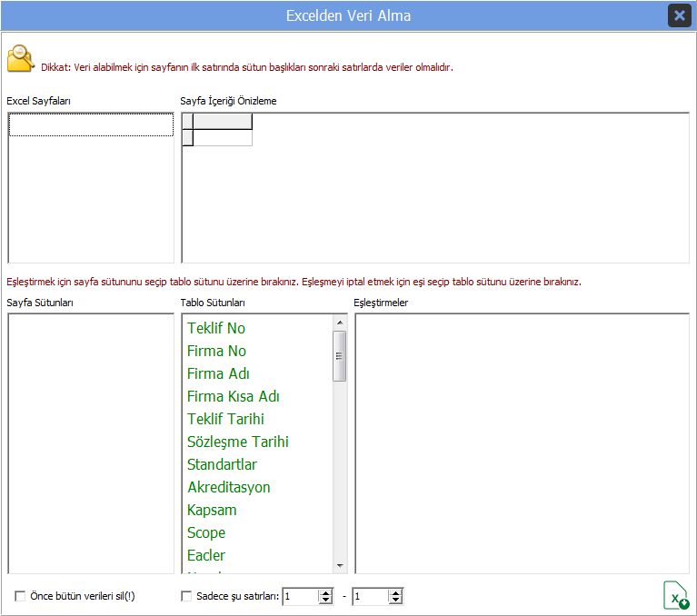Click the start row number field

click(301, 596)
